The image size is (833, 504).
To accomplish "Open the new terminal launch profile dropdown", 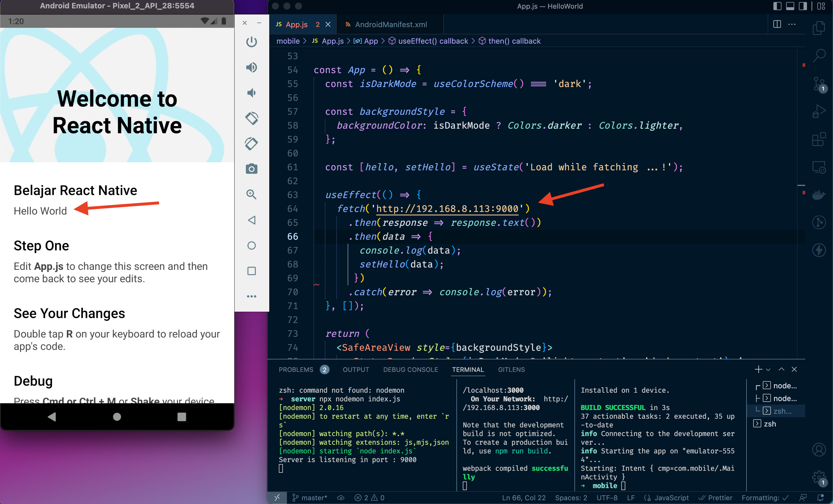I will coord(769,370).
